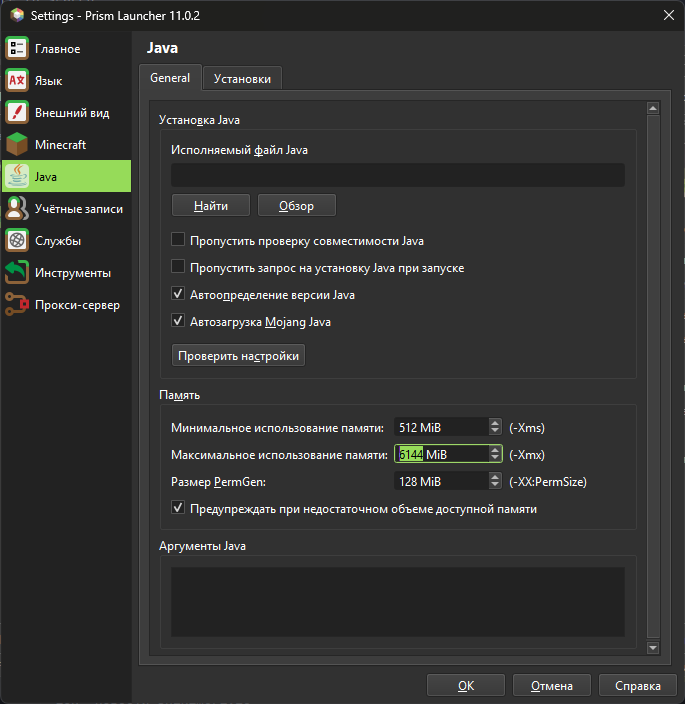The height and width of the screenshot is (704, 685).
Task: Increase PermGen size with up arrow
Action: pyautogui.click(x=495, y=477)
